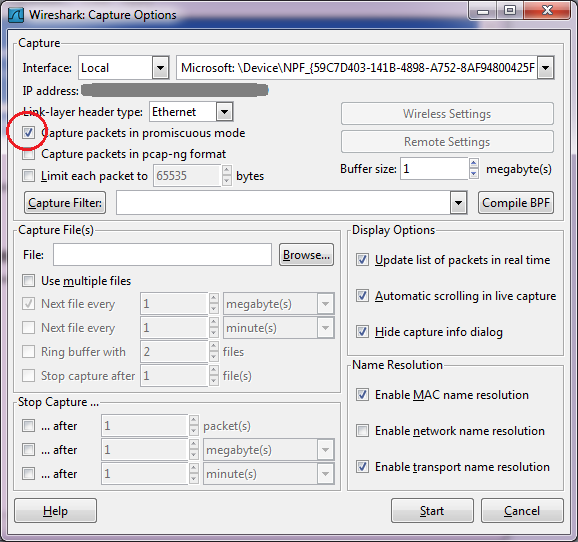Expand the Microsoft NPF device dropdown

click(546, 68)
